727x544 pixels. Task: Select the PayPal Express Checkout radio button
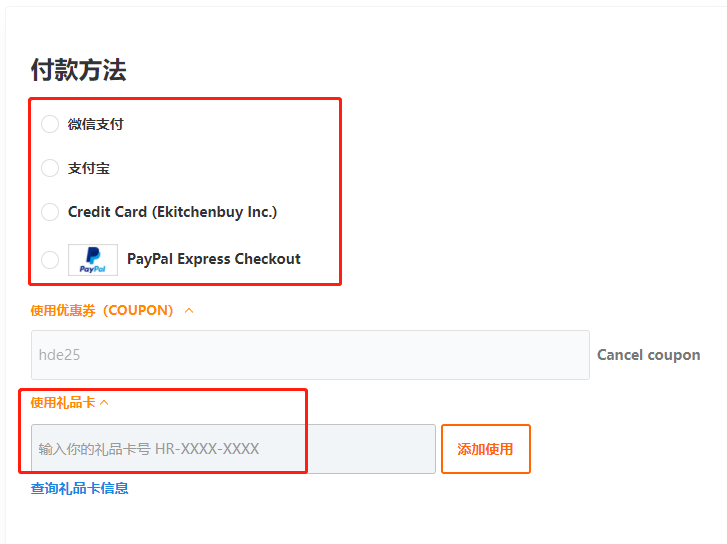pos(50,259)
